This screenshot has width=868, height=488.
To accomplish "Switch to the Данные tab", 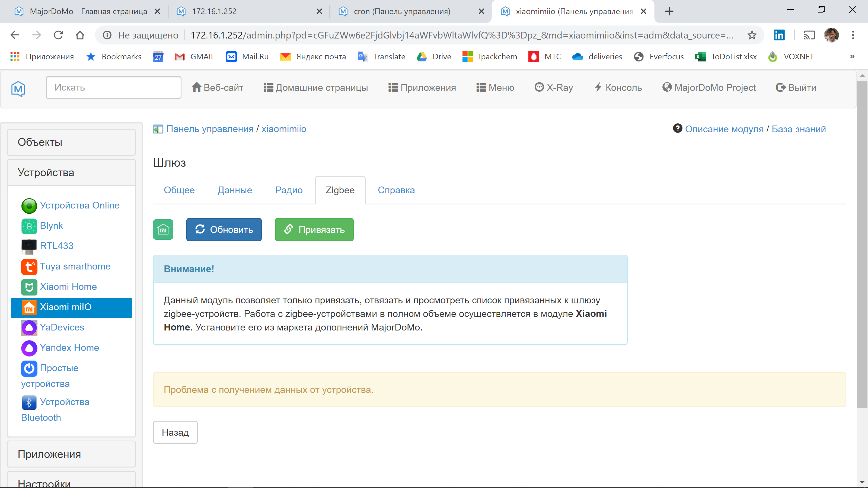I will click(235, 190).
